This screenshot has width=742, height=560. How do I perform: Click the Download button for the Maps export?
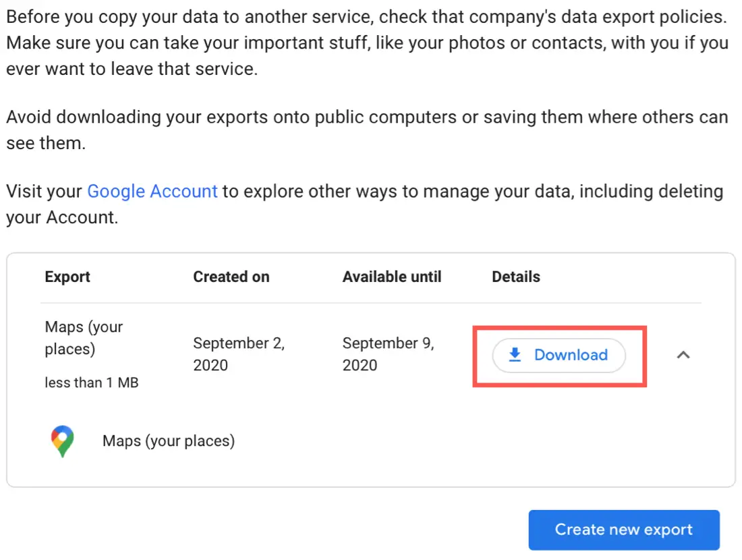point(559,355)
